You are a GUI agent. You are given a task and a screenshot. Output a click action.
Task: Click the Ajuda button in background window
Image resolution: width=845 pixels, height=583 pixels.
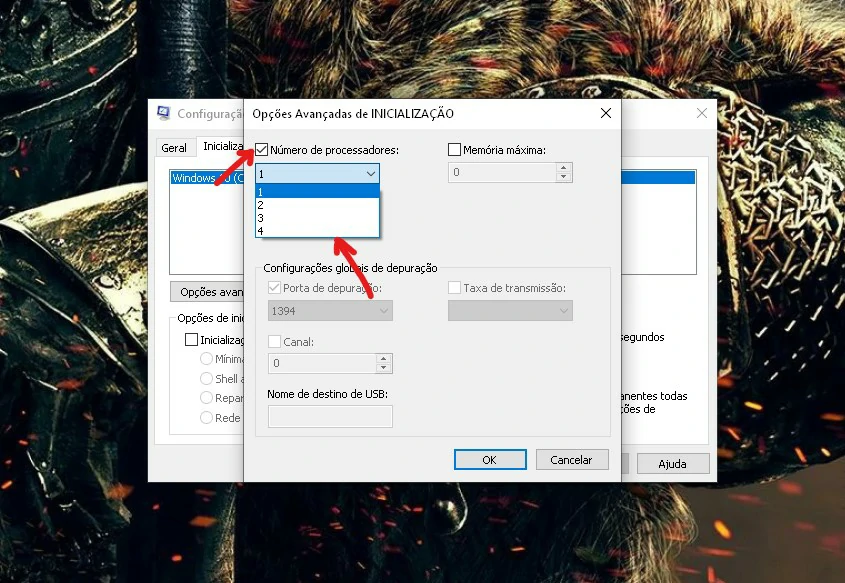(x=673, y=464)
